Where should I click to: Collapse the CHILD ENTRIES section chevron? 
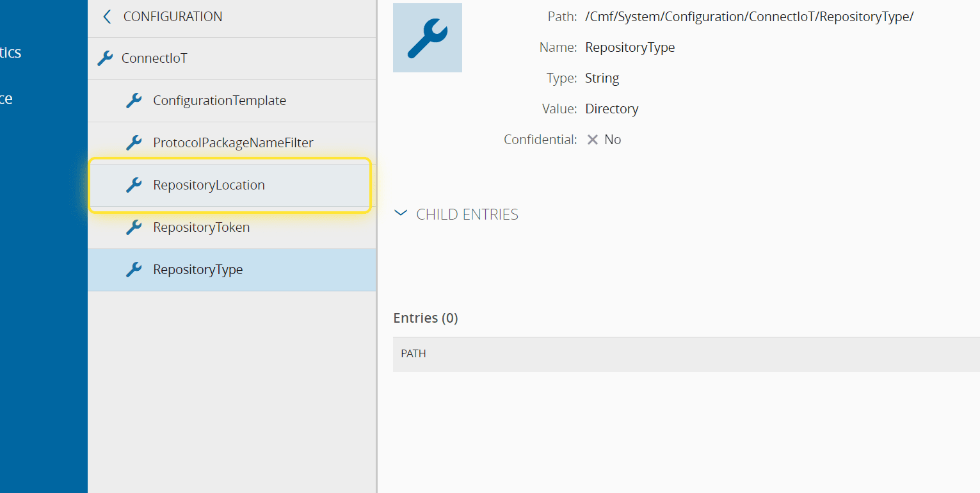(401, 213)
